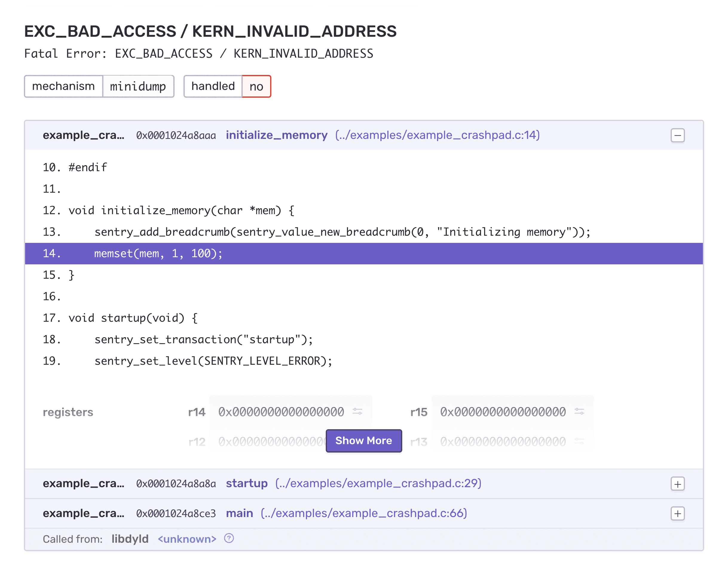728x575 pixels.
Task: Open example_crashpad.c:14 file path
Action: coord(438,135)
